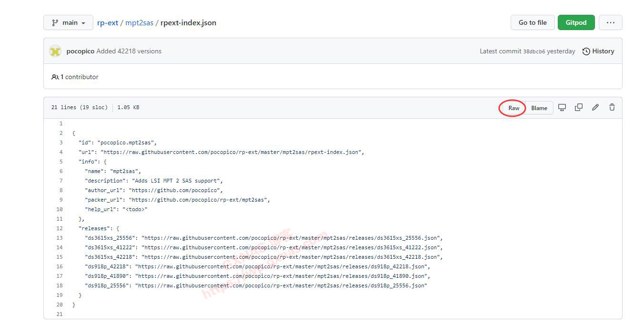
Task: Open in Gitpod
Action: 576,22
